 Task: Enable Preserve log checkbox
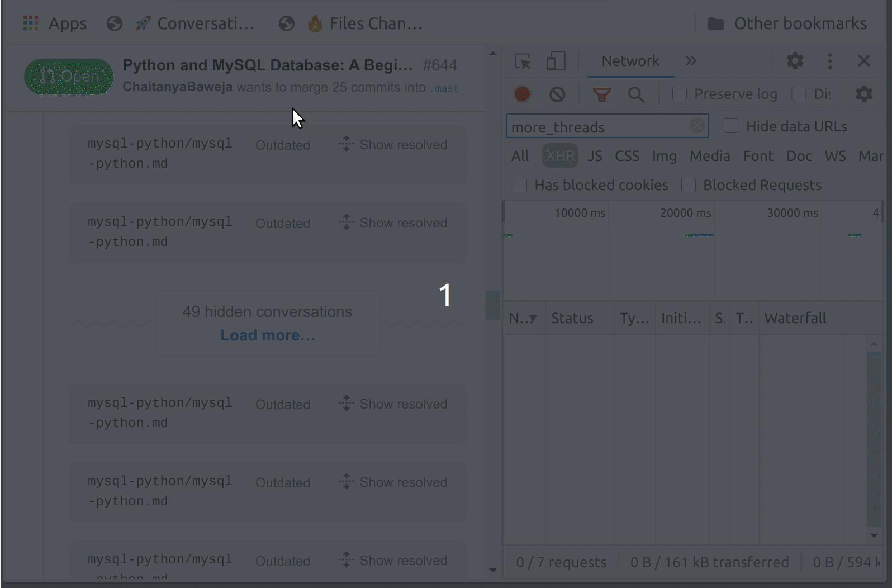[680, 94]
